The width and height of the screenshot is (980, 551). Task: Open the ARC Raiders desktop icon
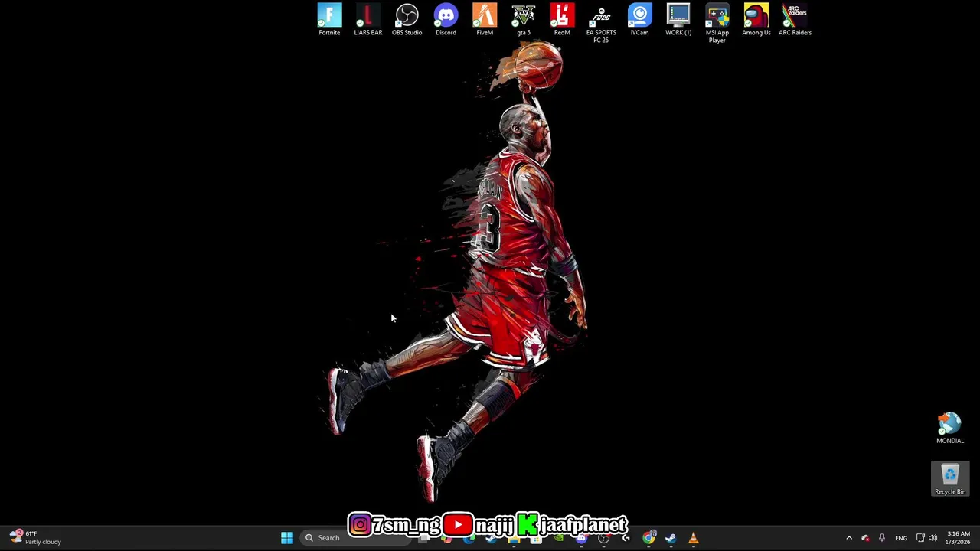coord(795,20)
